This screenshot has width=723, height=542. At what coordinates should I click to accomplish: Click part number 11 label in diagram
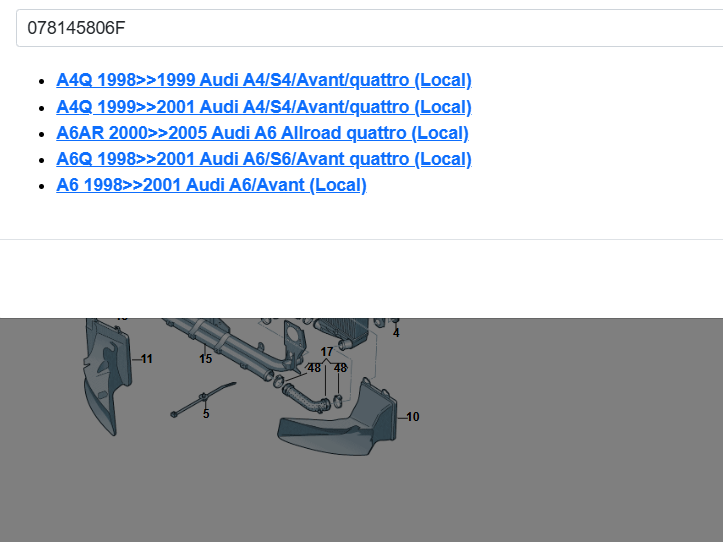tap(147, 359)
